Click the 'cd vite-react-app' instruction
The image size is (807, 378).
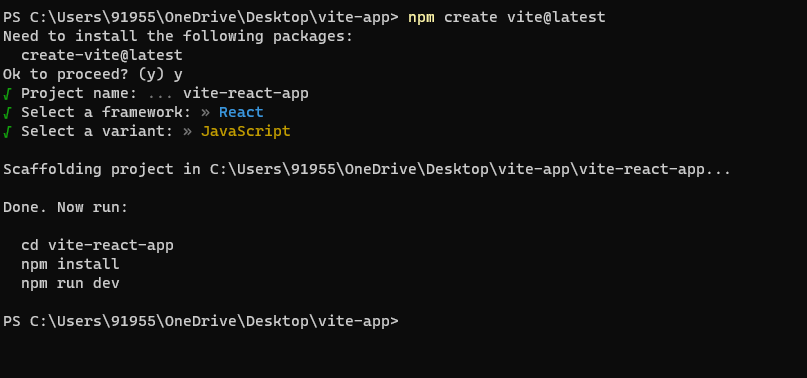point(97,245)
